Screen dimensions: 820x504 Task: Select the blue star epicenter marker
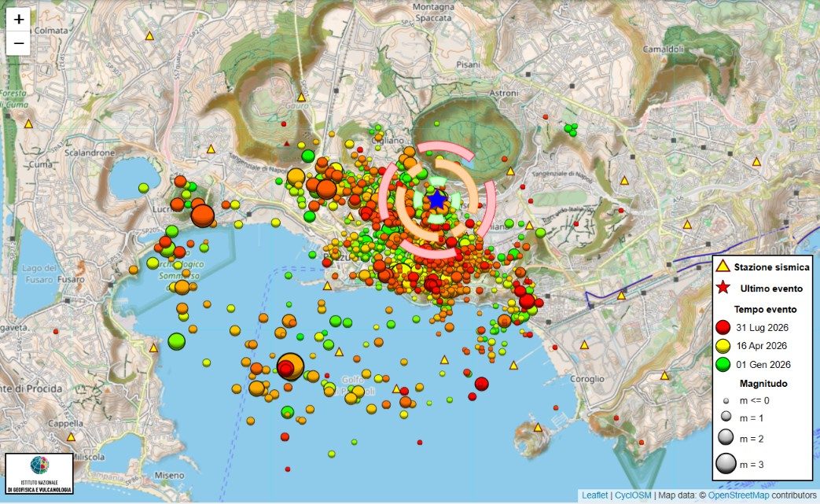click(x=436, y=200)
